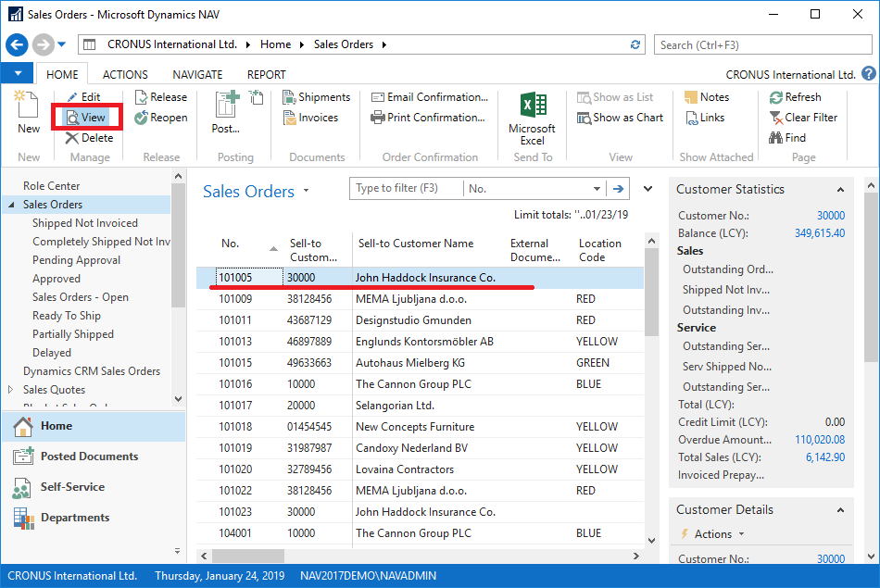
Task: Open navigation history dropdown arrow
Action: [62, 44]
